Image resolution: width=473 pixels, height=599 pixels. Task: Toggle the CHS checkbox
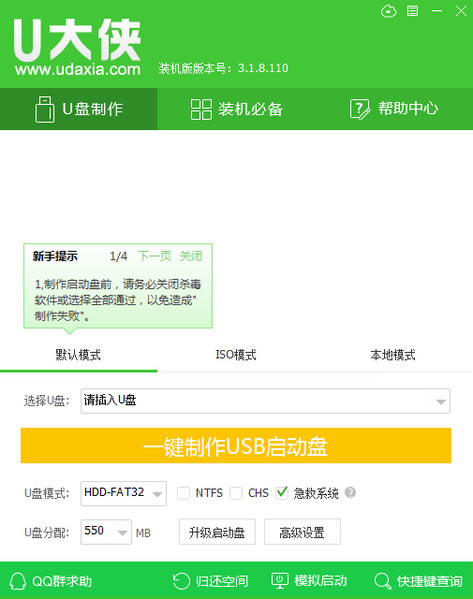coord(236,493)
